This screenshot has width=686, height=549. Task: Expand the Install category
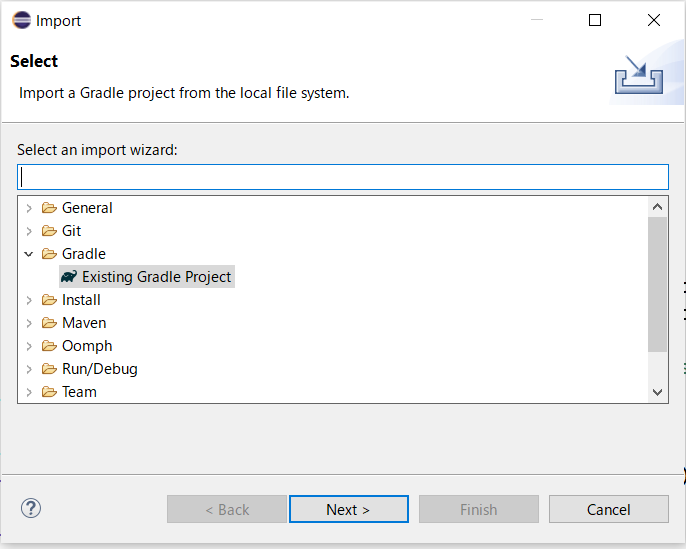(29, 300)
